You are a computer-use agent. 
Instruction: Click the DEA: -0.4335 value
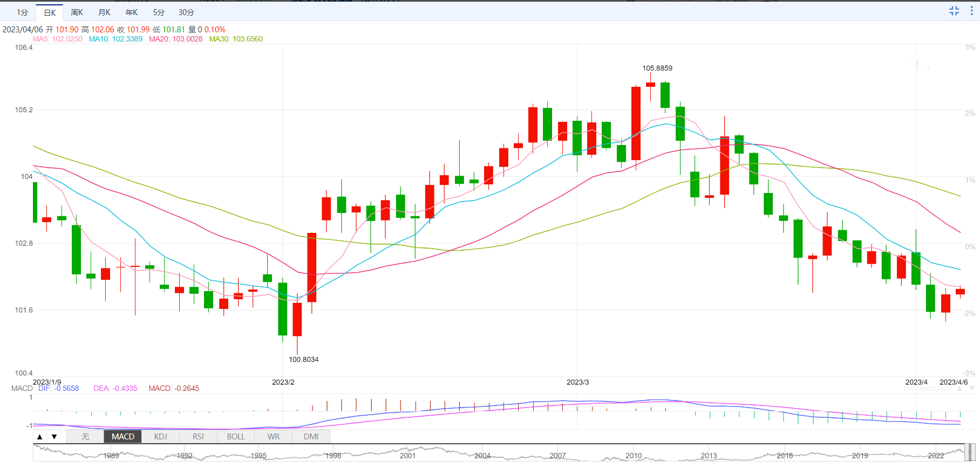(x=115, y=388)
